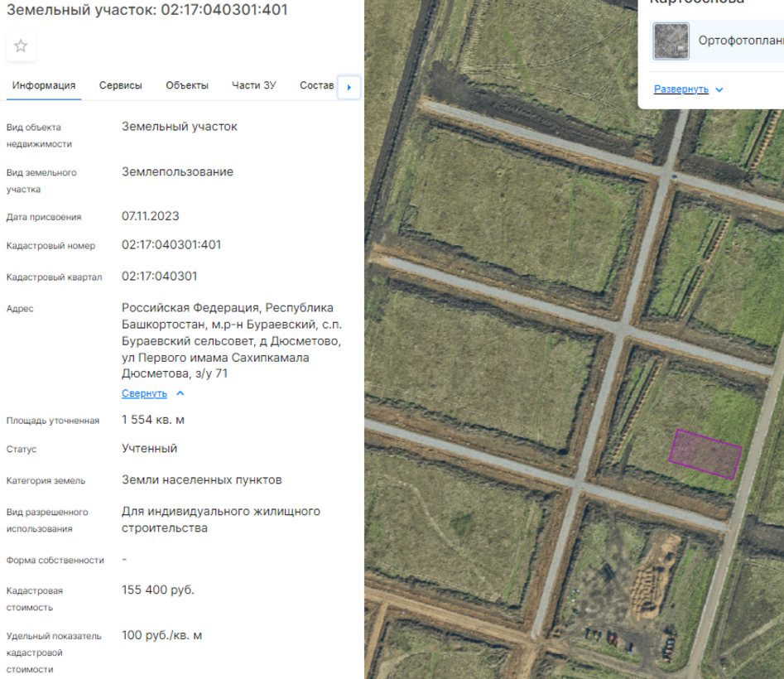This screenshot has height=679, width=784.
Task: Expand the basemap panel via Развернуть
Action: 681,89
